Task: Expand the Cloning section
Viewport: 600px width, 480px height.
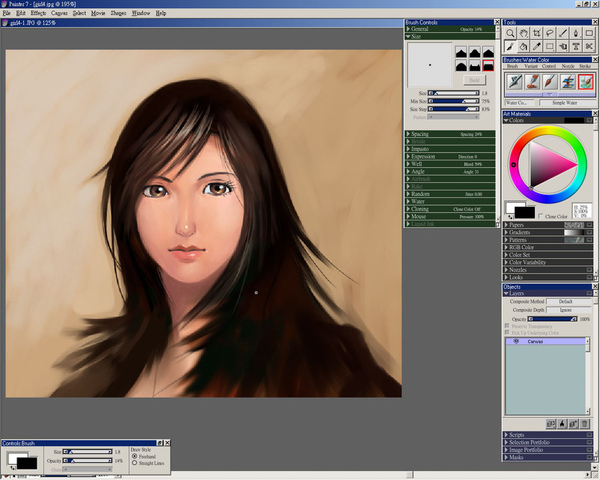Action: pyautogui.click(x=408, y=209)
